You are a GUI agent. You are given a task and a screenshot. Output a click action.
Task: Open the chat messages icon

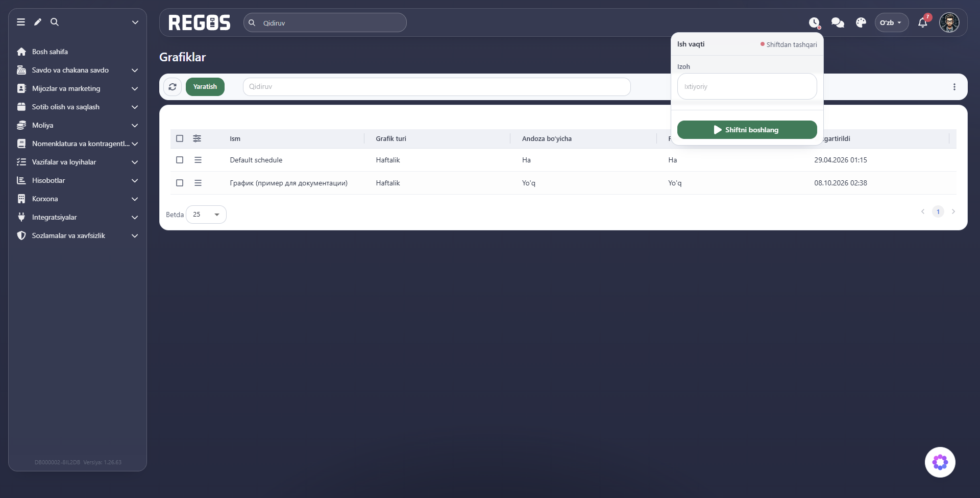click(x=838, y=22)
